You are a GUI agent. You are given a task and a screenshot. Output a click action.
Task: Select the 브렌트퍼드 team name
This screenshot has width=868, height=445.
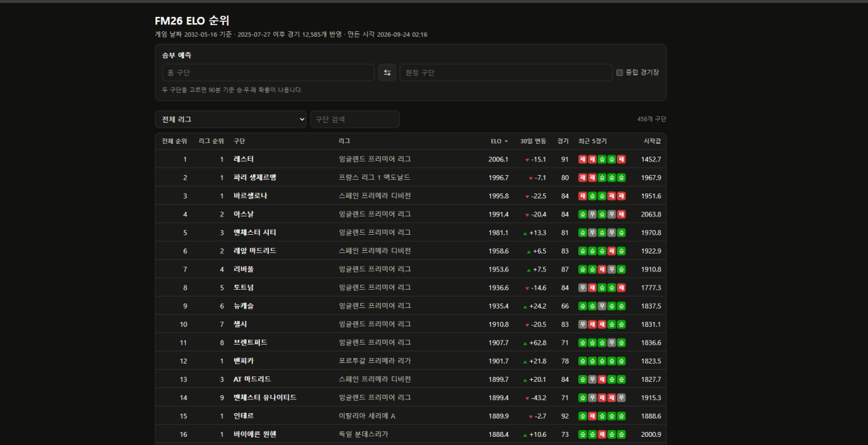coord(251,343)
